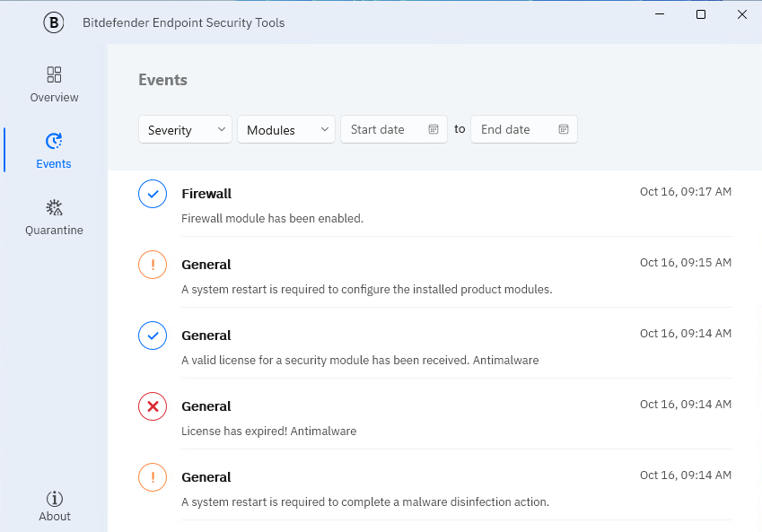Open calendar picker in End date field
Screen dimensions: 762x532
pyautogui.click(x=564, y=129)
